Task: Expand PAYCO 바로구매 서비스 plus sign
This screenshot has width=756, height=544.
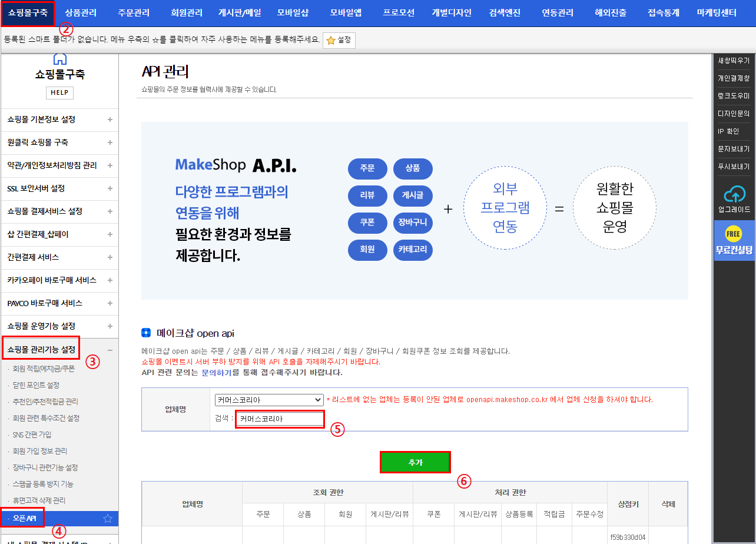Action: 110,303
